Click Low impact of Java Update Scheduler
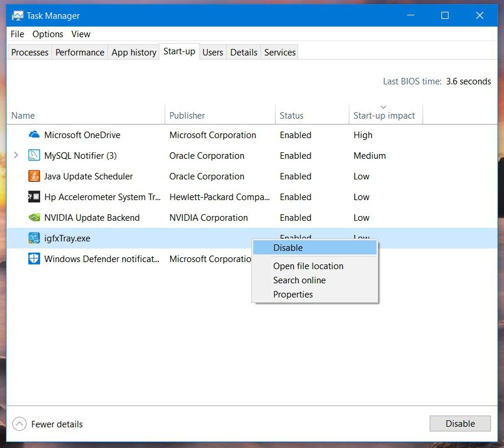This screenshot has width=504, height=448. coord(361,176)
